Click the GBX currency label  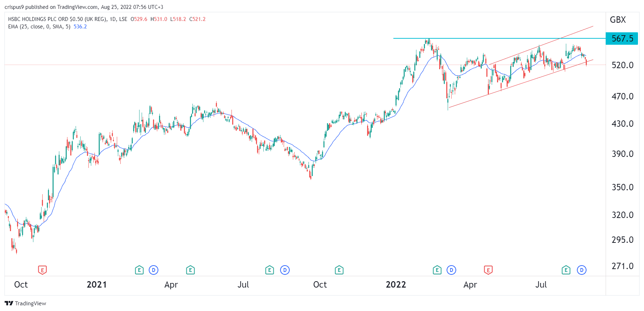coord(618,20)
